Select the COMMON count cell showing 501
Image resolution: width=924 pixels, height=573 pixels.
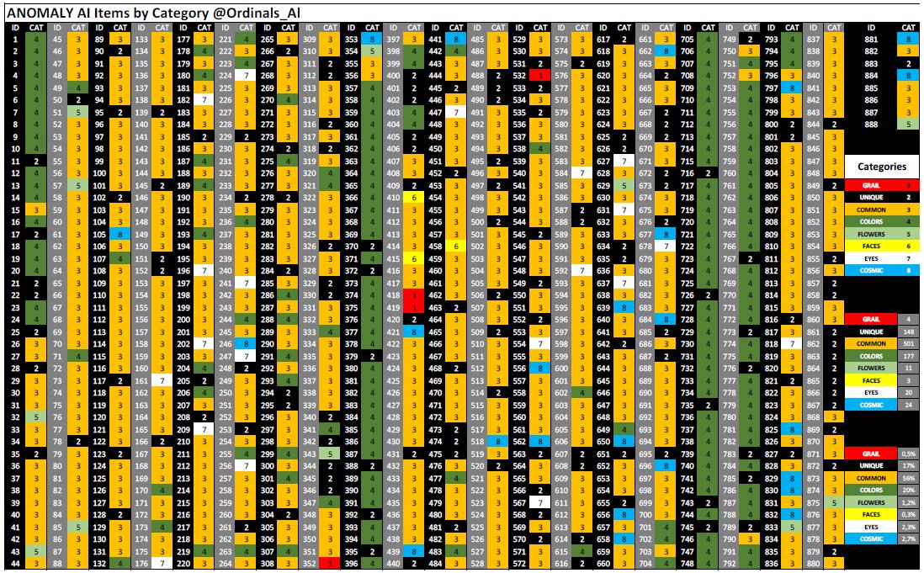coord(908,343)
